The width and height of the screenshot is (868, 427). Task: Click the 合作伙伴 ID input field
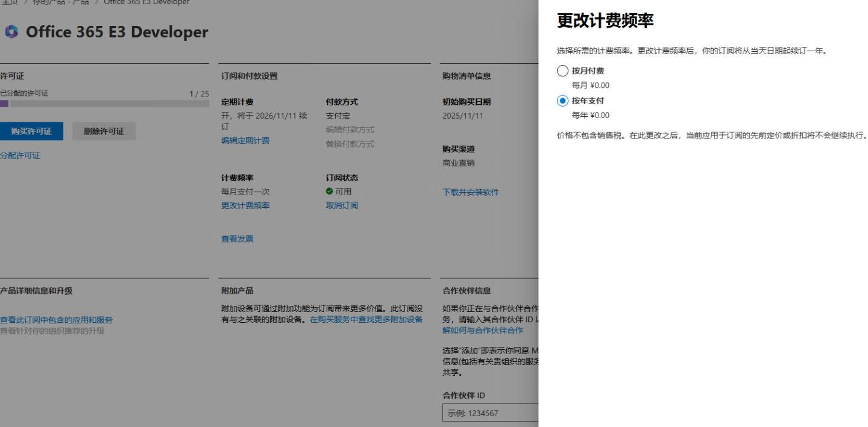(x=489, y=413)
